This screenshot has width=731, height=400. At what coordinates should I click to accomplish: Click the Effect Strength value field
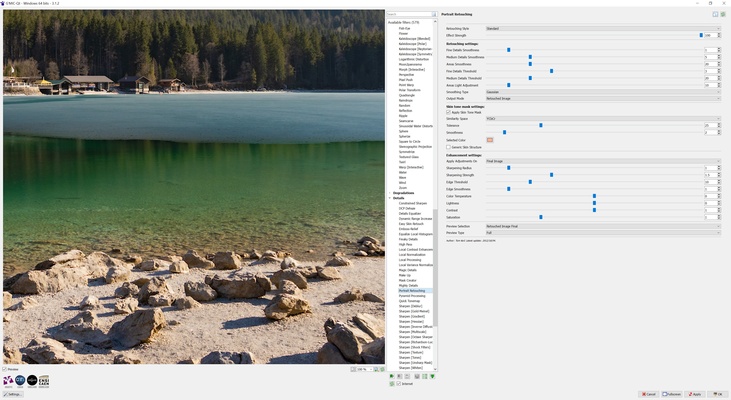point(710,35)
